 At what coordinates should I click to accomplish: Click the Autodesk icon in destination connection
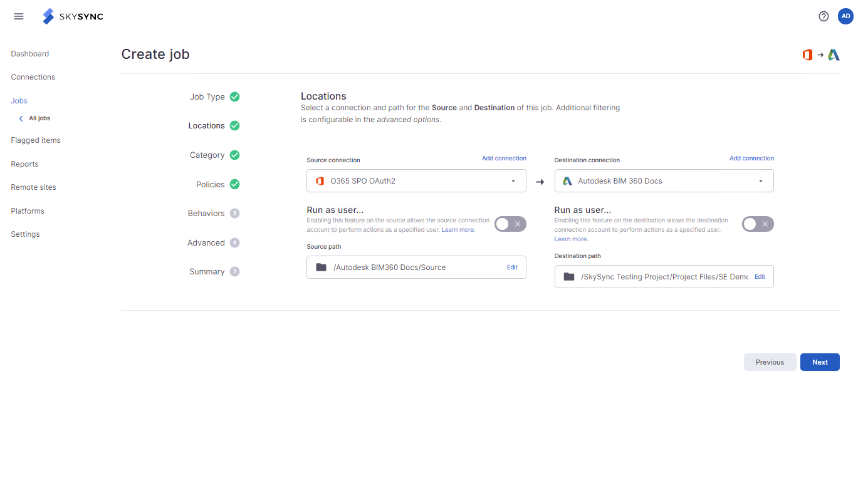pos(567,181)
